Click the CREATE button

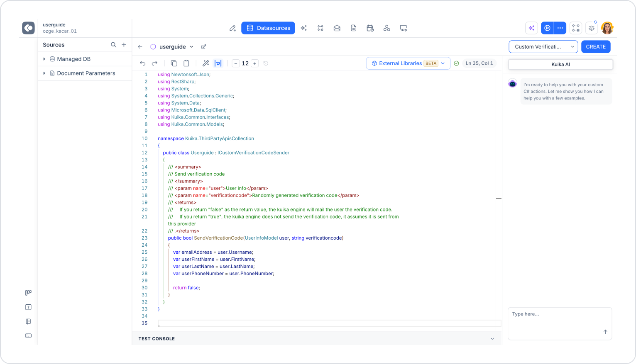[x=596, y=47]
